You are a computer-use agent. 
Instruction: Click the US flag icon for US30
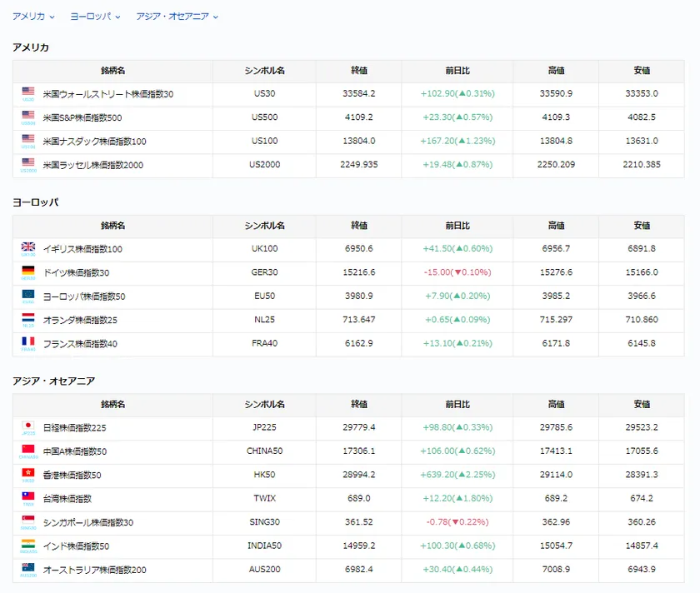tap(28, 92)
